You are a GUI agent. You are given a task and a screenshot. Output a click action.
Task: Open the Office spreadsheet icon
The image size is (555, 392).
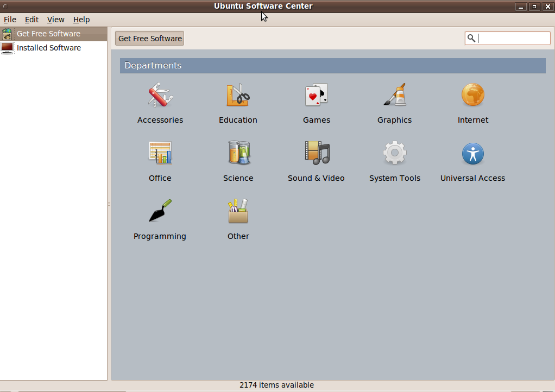[160, 153]
